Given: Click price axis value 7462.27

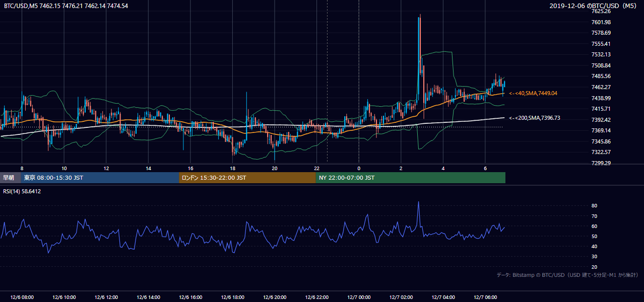Looking at the screenshot, I should point(601,87).
